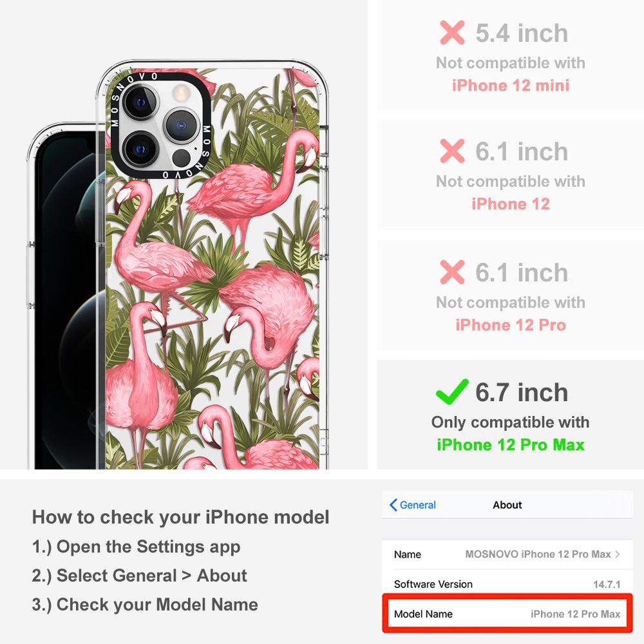Click the flamingo phone case image
The height and width of the screenshot is (644, 644).
coord(213,265)
